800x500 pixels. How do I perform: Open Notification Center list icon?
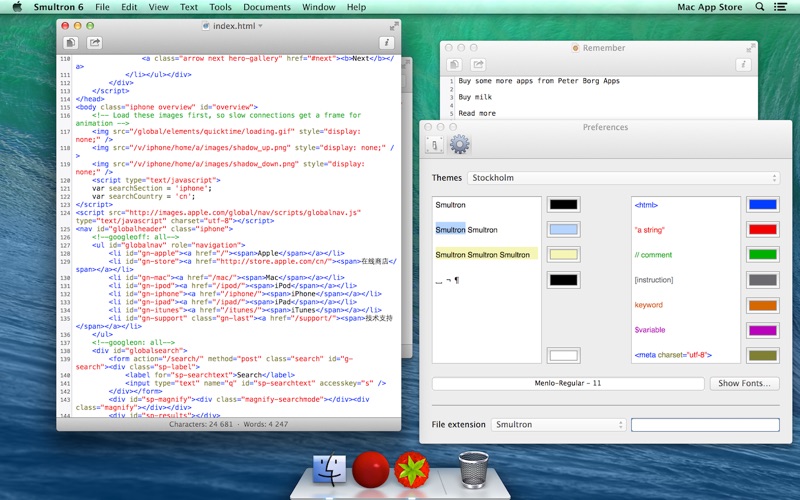[780, 7]
